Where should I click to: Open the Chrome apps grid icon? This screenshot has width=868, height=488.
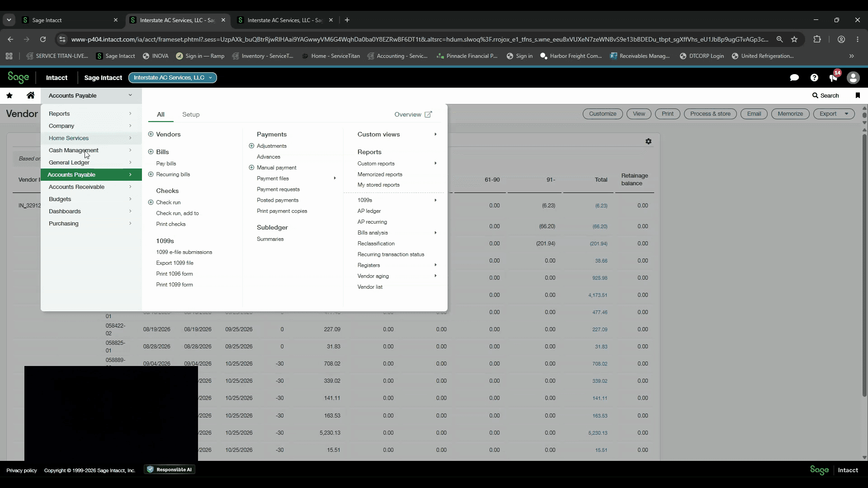[9, 56]
